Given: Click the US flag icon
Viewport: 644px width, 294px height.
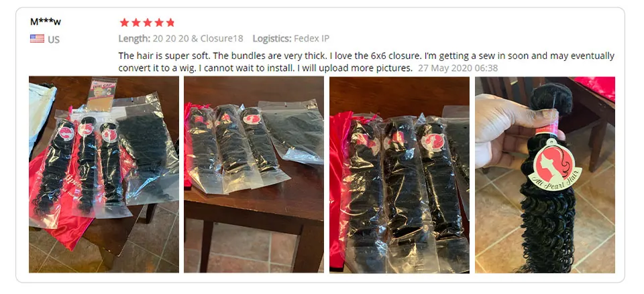Looking at the screenshot, I should point(37,39).
